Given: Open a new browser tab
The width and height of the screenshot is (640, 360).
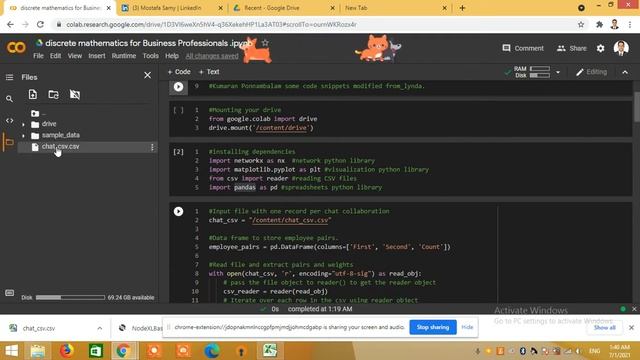Looking at the screenshot, I should click(x=462, y=8).
